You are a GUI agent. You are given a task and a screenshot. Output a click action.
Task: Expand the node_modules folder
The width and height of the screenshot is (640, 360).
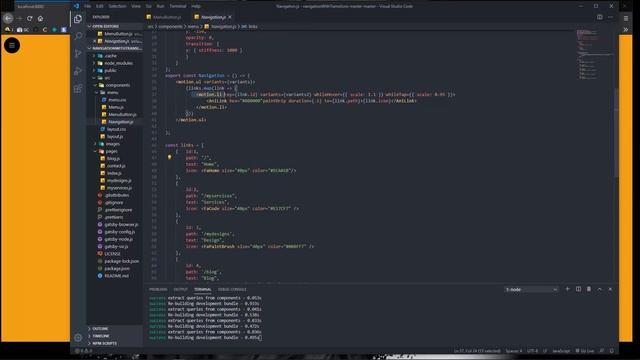click(x=118, y=63)
